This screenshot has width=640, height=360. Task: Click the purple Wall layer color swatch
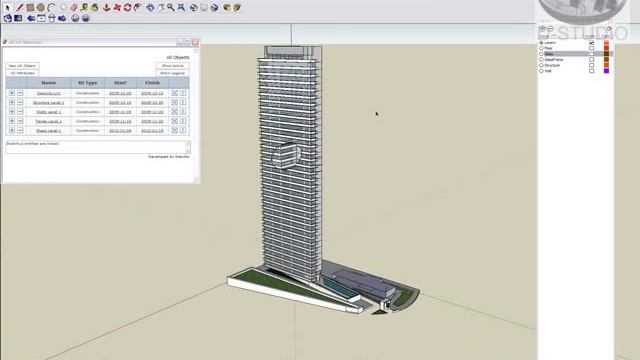[x=607, y=71]
